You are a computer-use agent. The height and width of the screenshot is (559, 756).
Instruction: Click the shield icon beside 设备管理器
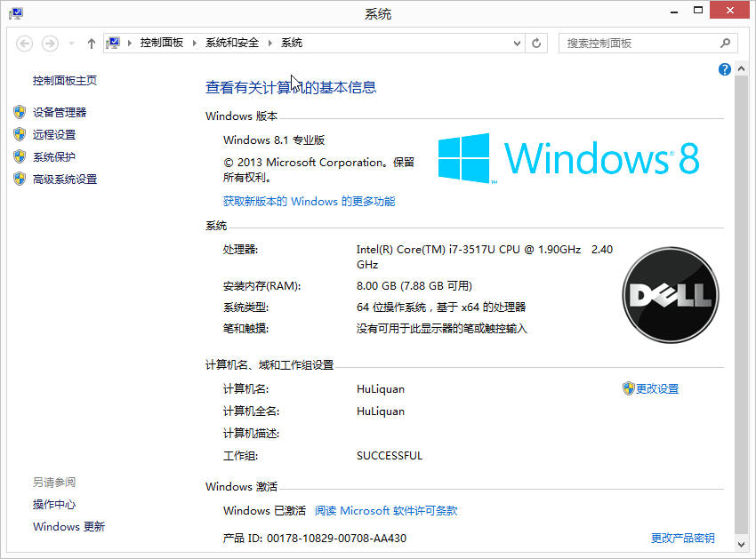click(x=20, y=112)
